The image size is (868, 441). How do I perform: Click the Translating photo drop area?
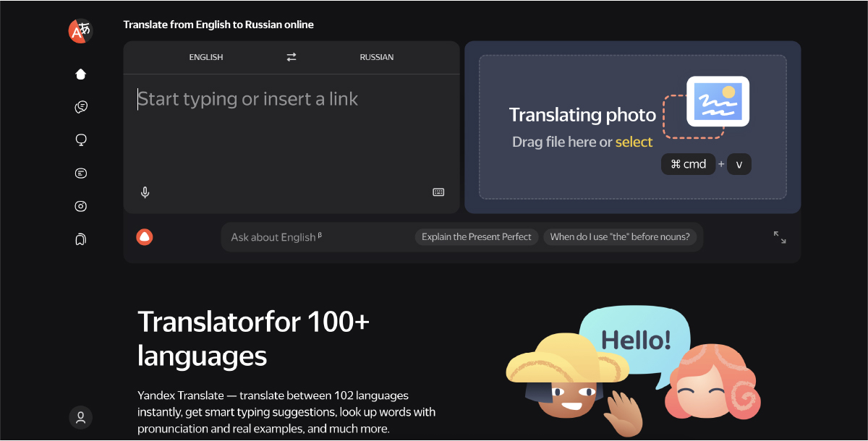(632, 127)
